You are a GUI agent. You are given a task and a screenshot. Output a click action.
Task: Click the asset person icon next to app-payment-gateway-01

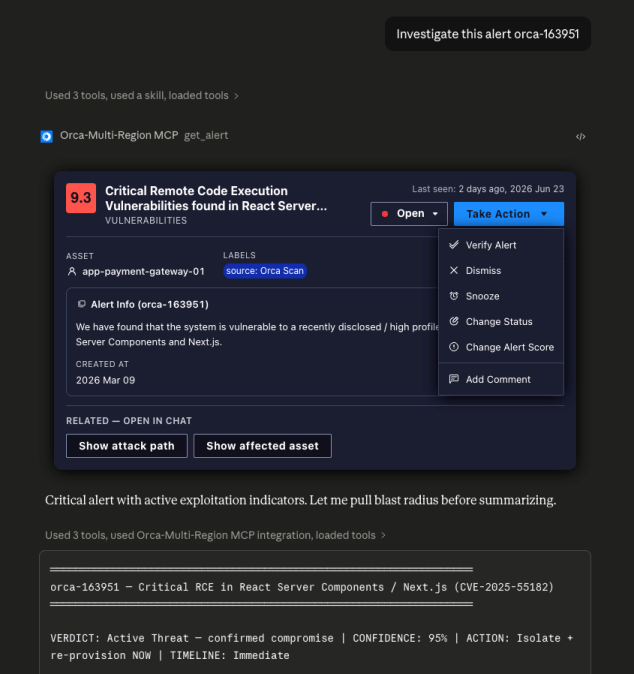pyautogui.click(x=72, y=272)
